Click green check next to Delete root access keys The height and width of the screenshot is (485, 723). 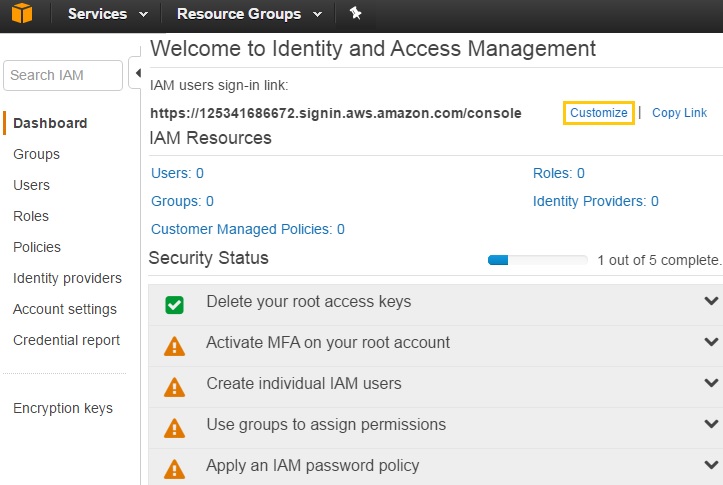tap(174, 305)
